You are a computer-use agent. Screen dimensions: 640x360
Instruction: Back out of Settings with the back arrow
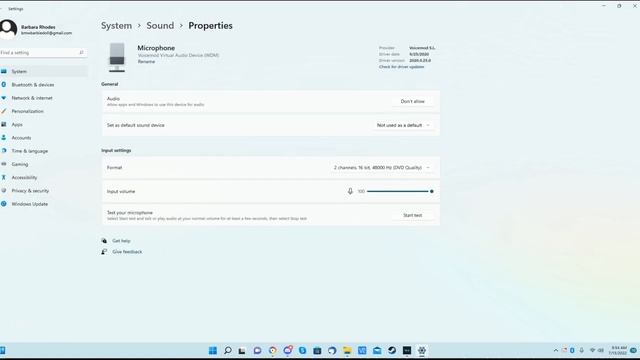(x=2, y=9)
